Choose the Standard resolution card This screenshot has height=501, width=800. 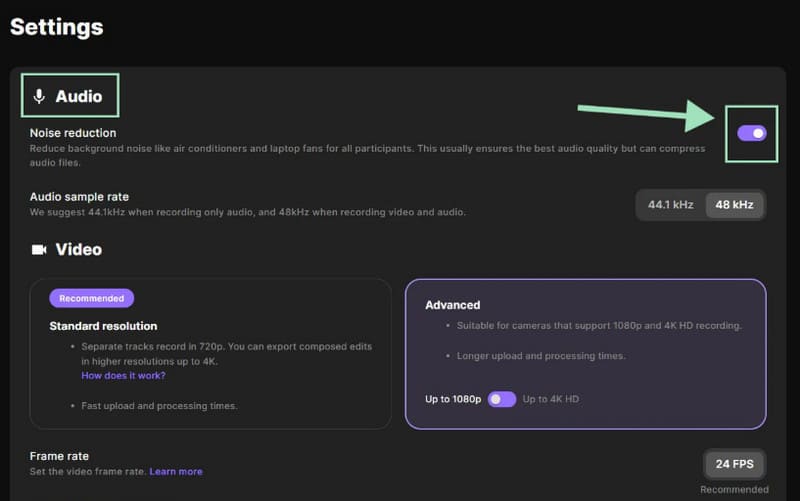coord(210,353)
